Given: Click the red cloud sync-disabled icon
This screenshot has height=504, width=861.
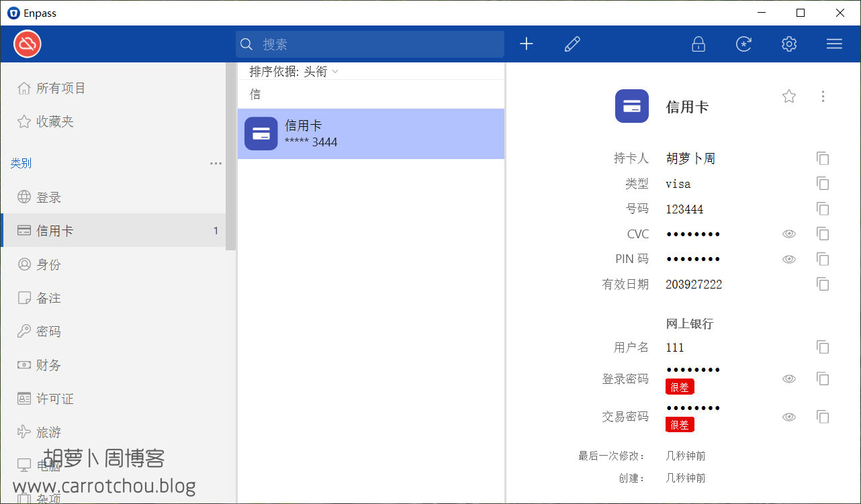Looking at the screenshot, I should click(28, 44).
